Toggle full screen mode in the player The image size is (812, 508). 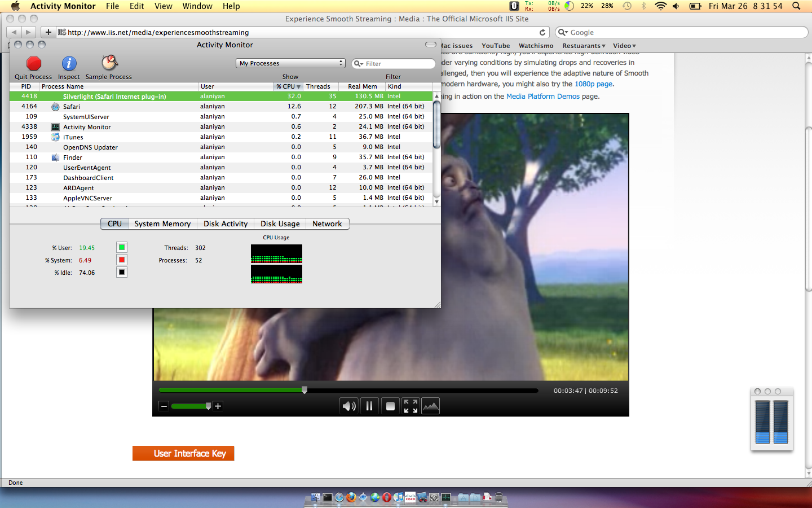click(x=411, y=406)
